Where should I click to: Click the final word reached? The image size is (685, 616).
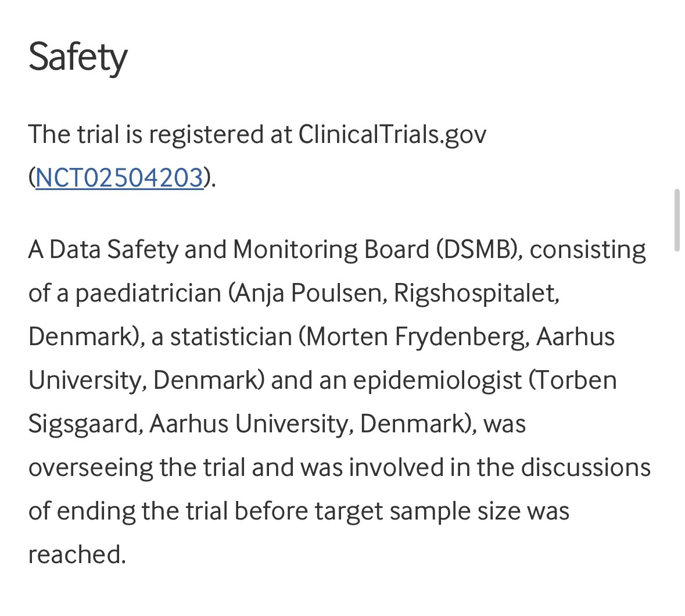pyautogui.click(x=76, y=554)
